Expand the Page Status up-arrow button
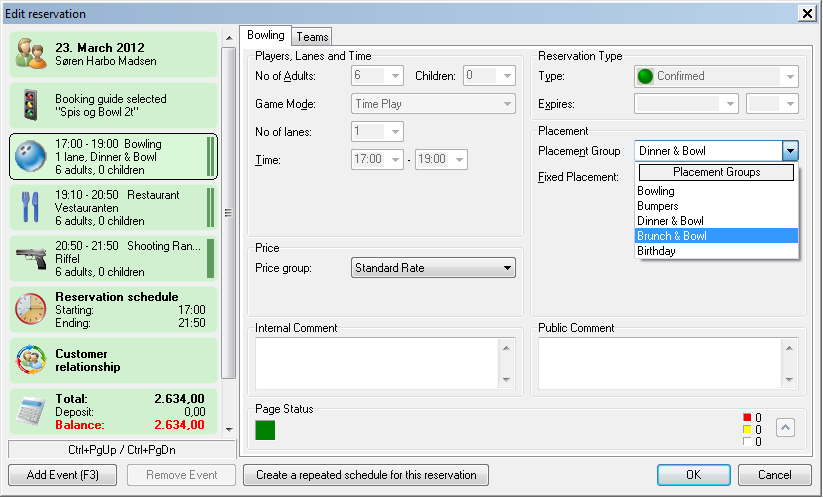 click(786, 428)
